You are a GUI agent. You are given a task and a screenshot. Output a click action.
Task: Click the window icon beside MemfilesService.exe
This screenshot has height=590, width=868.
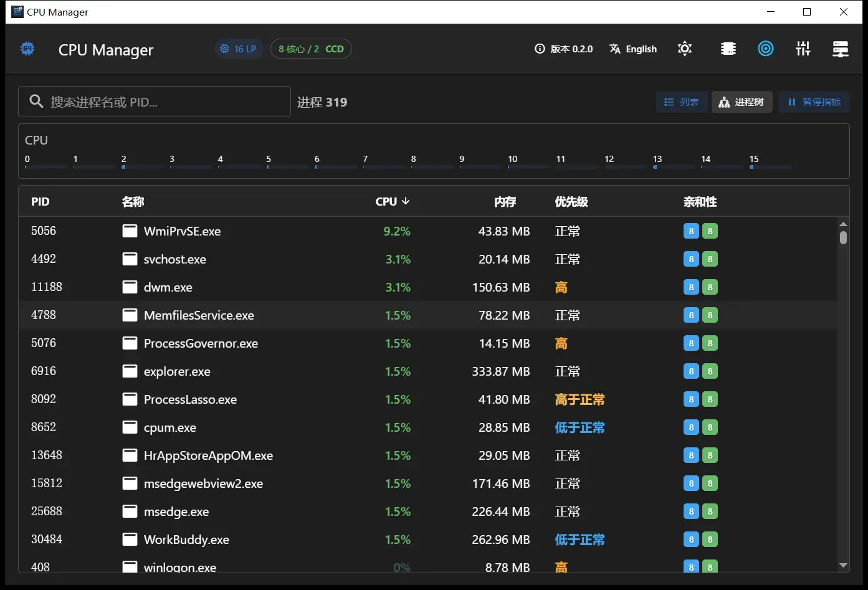[130, 315]
